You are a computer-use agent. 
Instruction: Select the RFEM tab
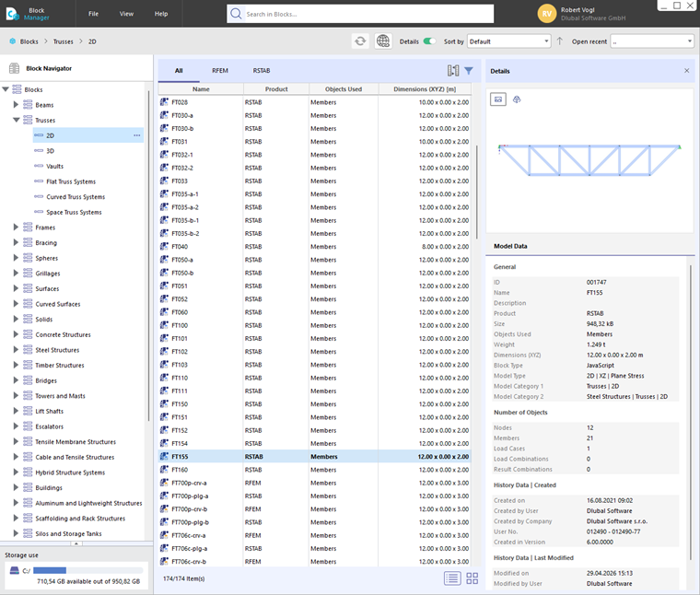[220, 71]
